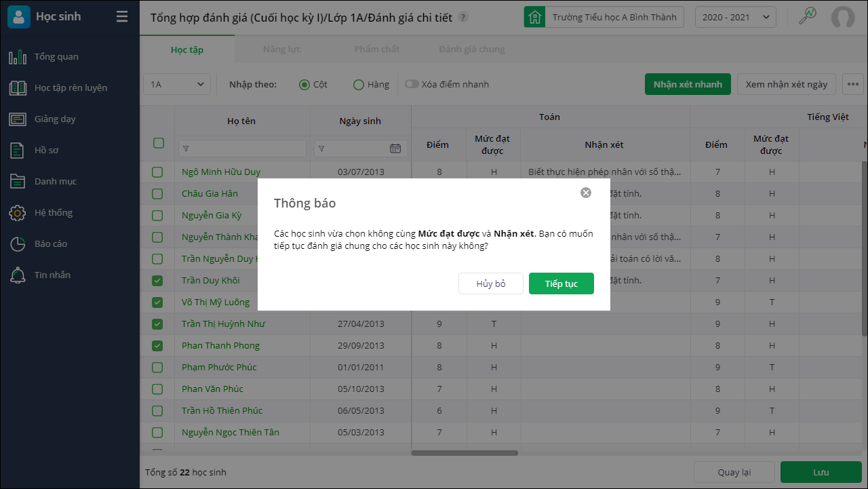The image size is (868, 489).
Task: Open Báo cáo pie chart icon
Action: (18, 244)
